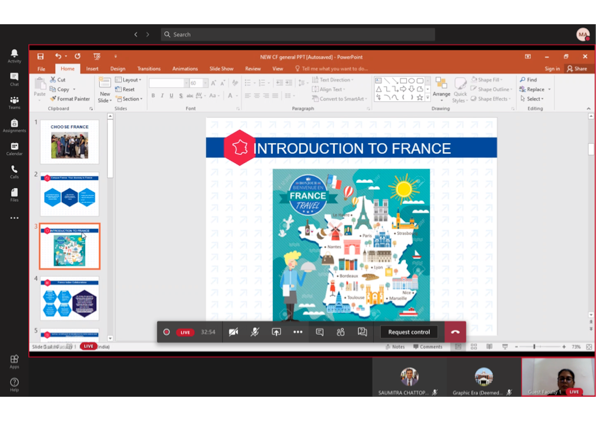Open Calls in Teams sidebar
The height and width of the screenshot is (421, 596).
(14, 172)
